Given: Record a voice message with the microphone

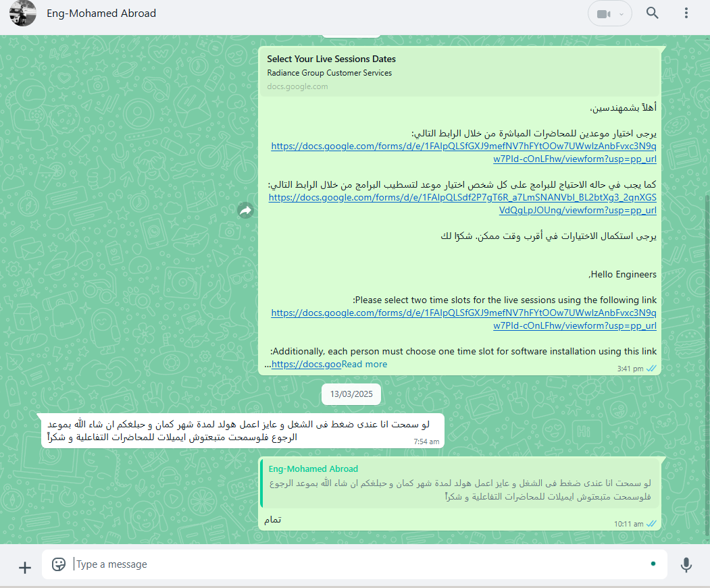Looking at the screenshot, I should [x=686, y=564].
